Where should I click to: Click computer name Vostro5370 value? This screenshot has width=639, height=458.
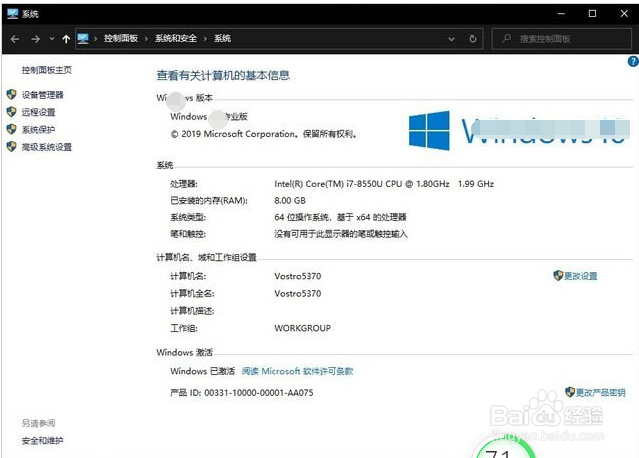297,276
